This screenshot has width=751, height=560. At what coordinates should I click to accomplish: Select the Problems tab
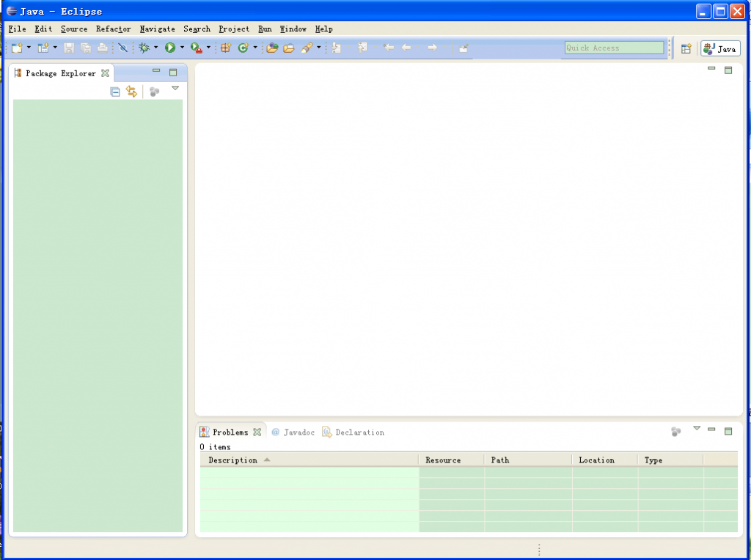tap(230, 432)
